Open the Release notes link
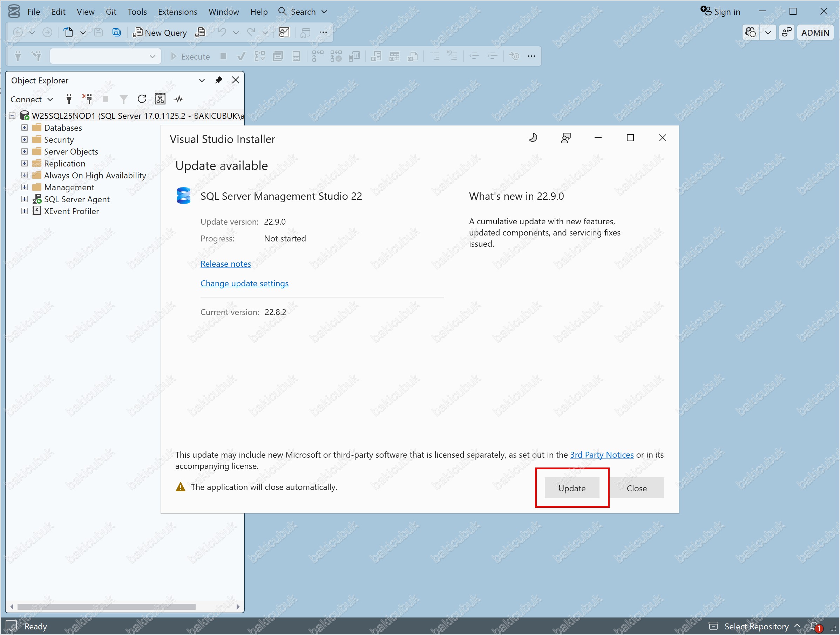The height and width of the screenshot is (635, 840). 225,264
